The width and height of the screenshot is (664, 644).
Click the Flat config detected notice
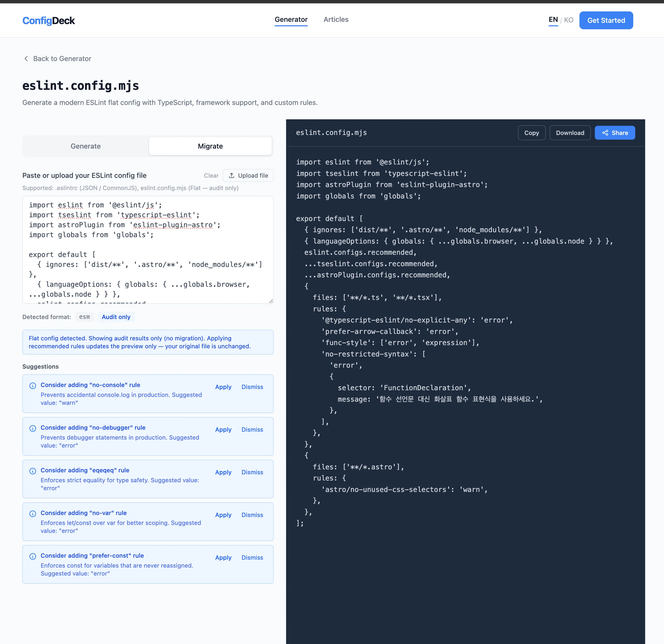pos(148,342)
